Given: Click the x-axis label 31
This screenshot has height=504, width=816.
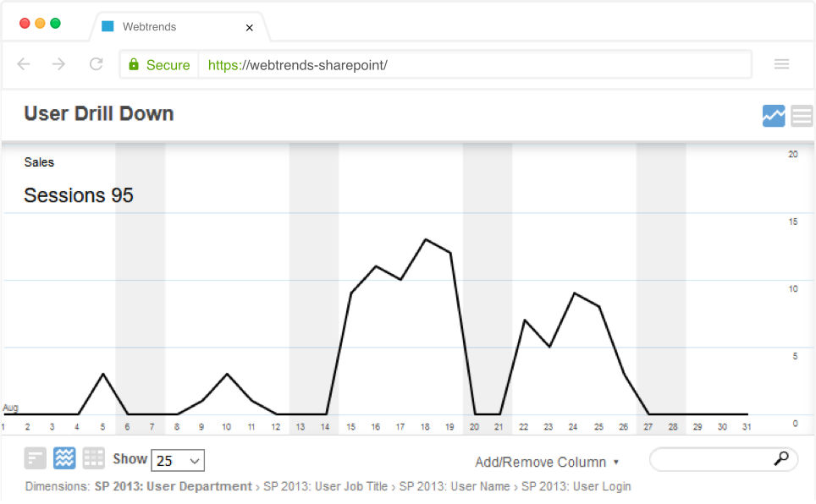Looking at the screenshot, I should [x=747, y=427].
